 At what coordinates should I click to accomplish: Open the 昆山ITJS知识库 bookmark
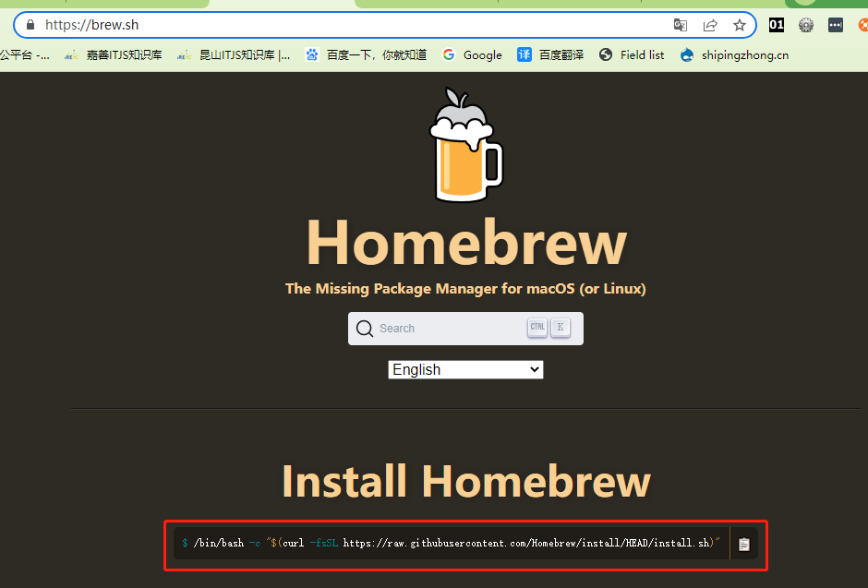click(x=234, y=54)
